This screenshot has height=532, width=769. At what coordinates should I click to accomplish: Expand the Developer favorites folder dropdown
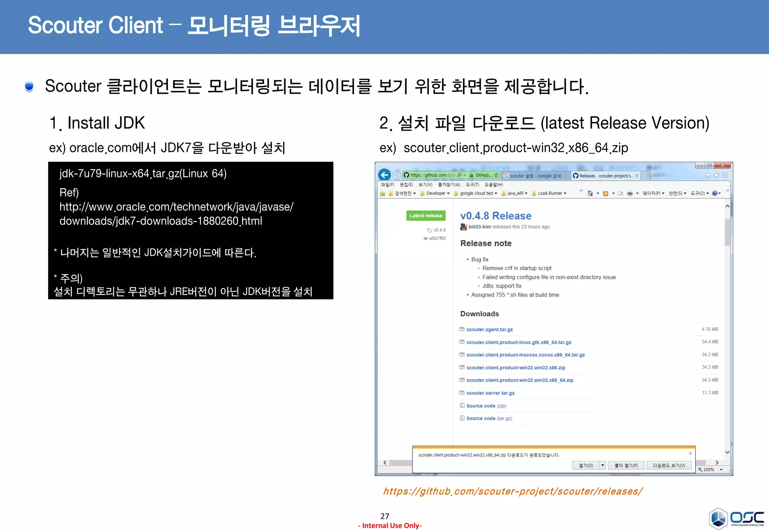coord(448,194)
